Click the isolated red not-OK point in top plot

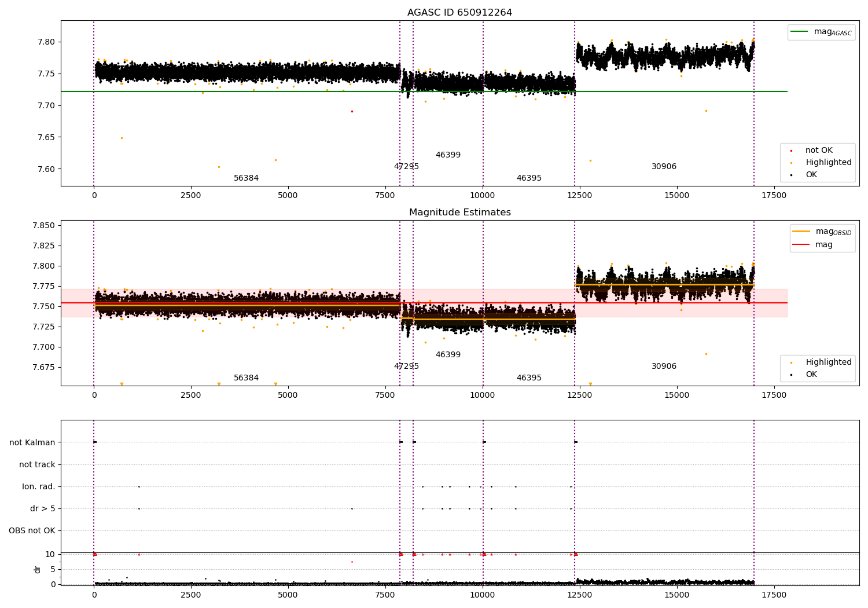pos(352,111)
